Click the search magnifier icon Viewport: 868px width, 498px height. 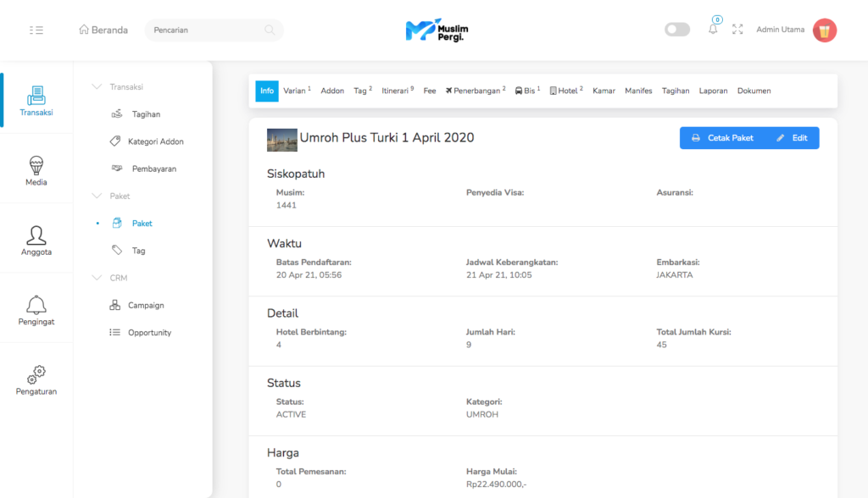tap(270, 30)
